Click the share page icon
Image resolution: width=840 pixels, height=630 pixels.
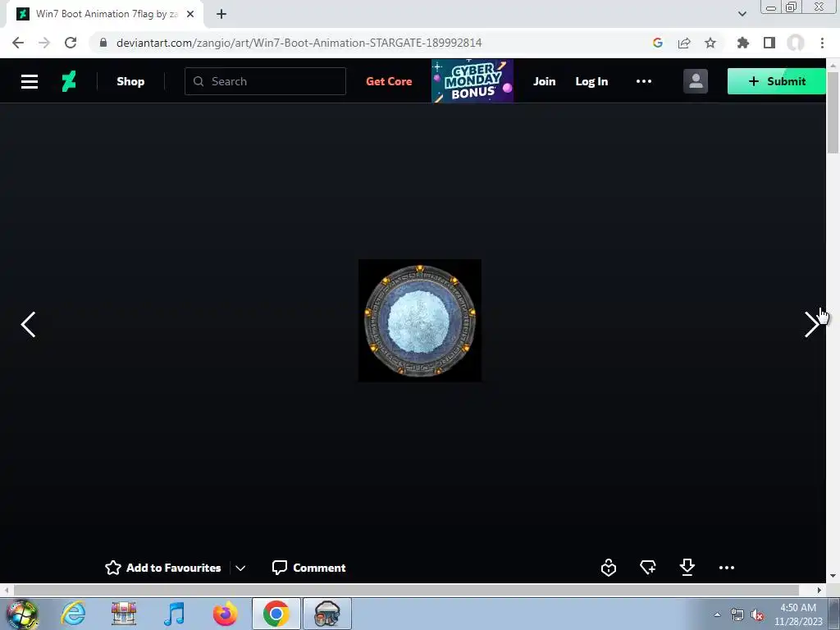click(x=684, y=43)
